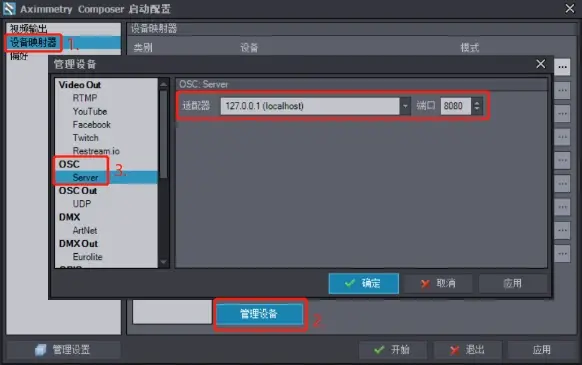Image resolution: width=582 pixels, height=365 pixels.
Task: Open 管理设置 at bottom left
Action: point(63,349)
